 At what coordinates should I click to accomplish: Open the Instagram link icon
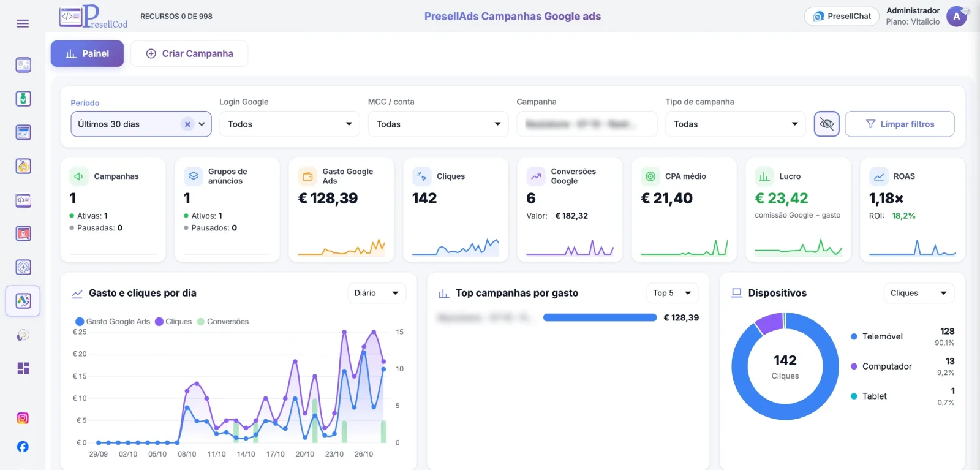[23, 419]
